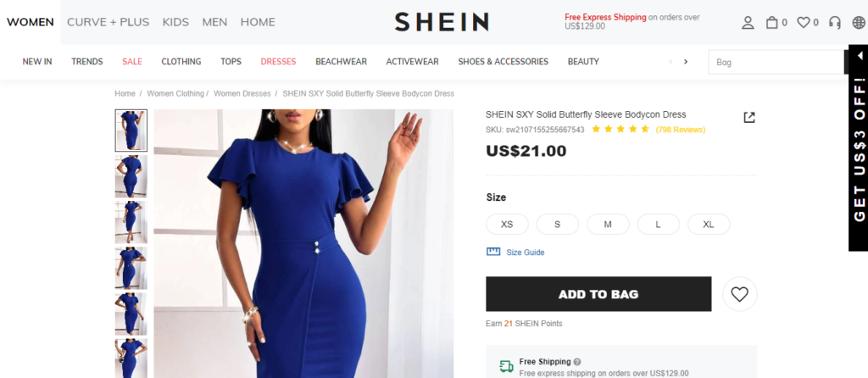Click the globe language selector icon
Image resolution: width=868 pixels, height=378 pixels.
tap(859, 23)
